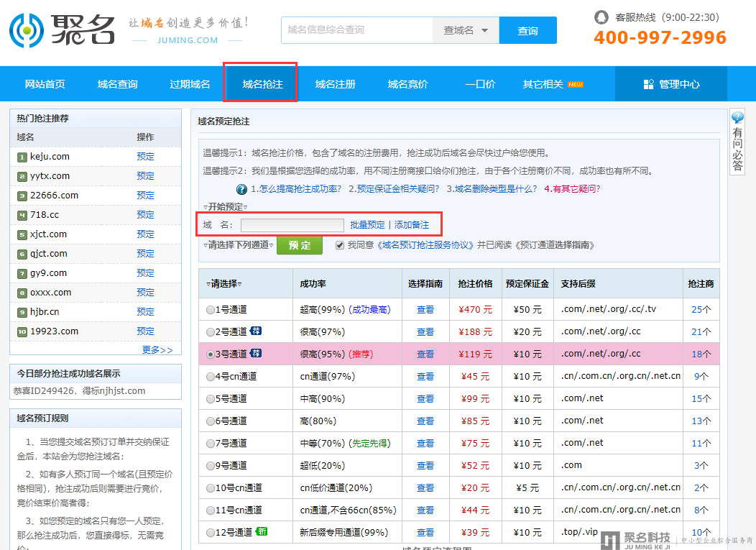Screen dimensions: 756x550
Task: Click 4.有其它疑问? link
Action: pyautogui.click(x=572, y=189)
